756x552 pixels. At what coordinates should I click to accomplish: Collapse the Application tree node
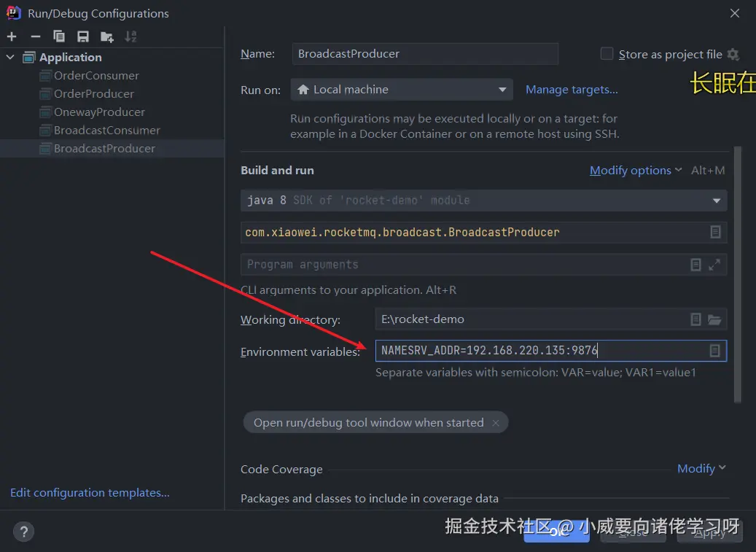point(10,58)
